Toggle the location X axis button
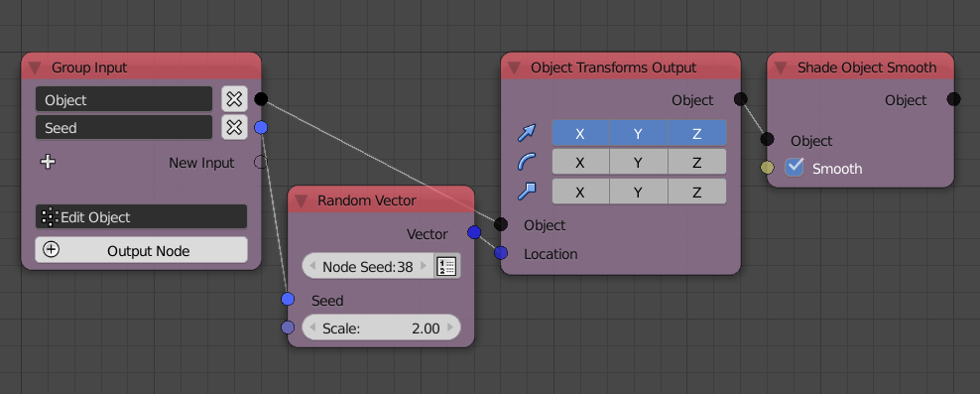The image size is (980, 394). 580,133
